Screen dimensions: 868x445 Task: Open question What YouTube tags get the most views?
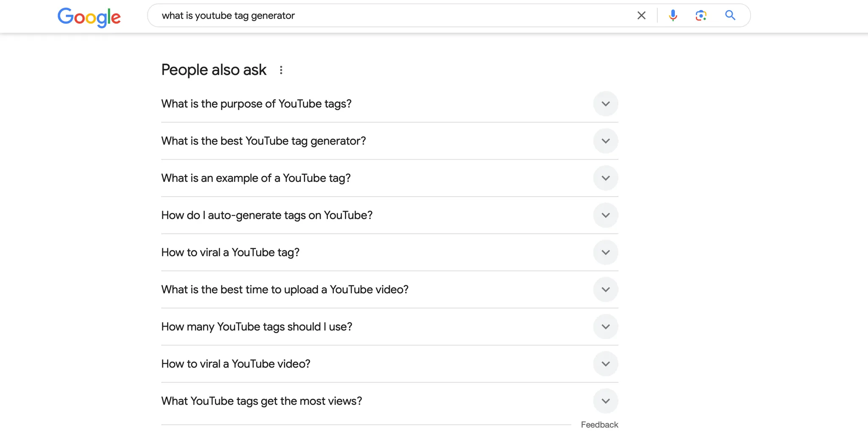coord(262,401)
